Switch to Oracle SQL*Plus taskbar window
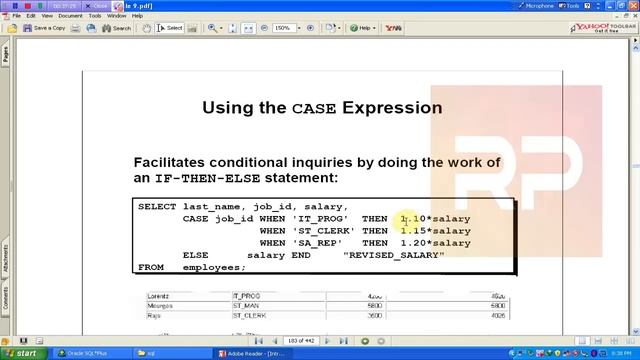Image resolution: width=640 pixels, height=360 pixels. [x=91, y=353]
